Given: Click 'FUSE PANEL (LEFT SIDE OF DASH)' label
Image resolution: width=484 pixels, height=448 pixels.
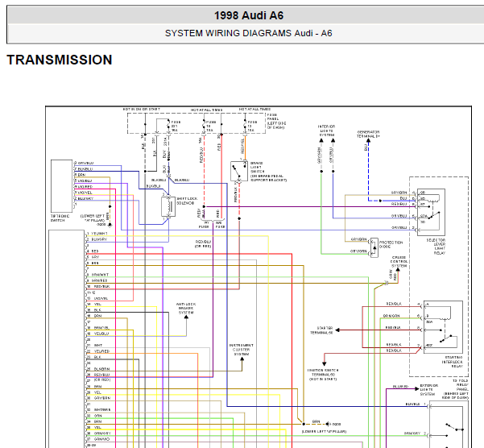Looking at the screenshot, I should point(276,121).
